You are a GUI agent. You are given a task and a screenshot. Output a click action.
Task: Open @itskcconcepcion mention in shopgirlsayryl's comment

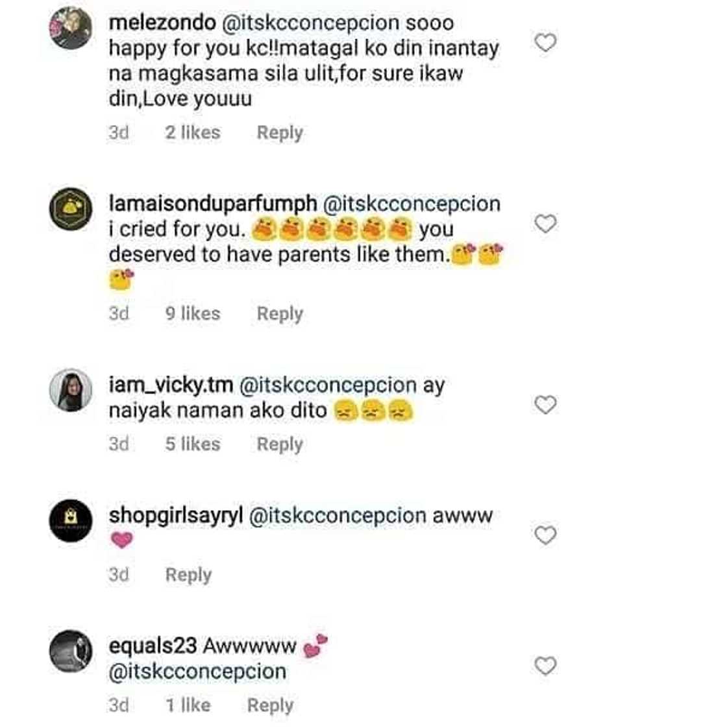click(338, 516)
